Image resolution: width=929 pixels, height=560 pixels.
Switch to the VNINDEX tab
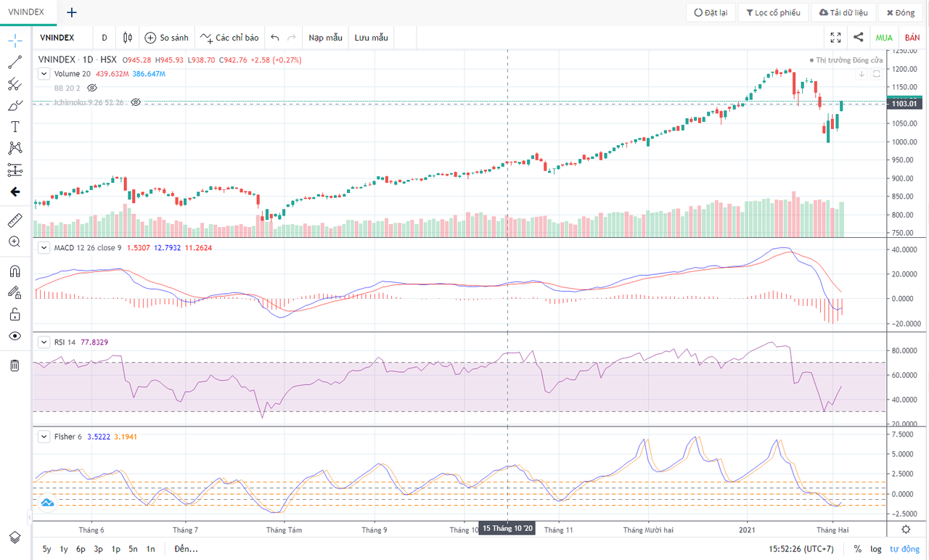(26, 12)
